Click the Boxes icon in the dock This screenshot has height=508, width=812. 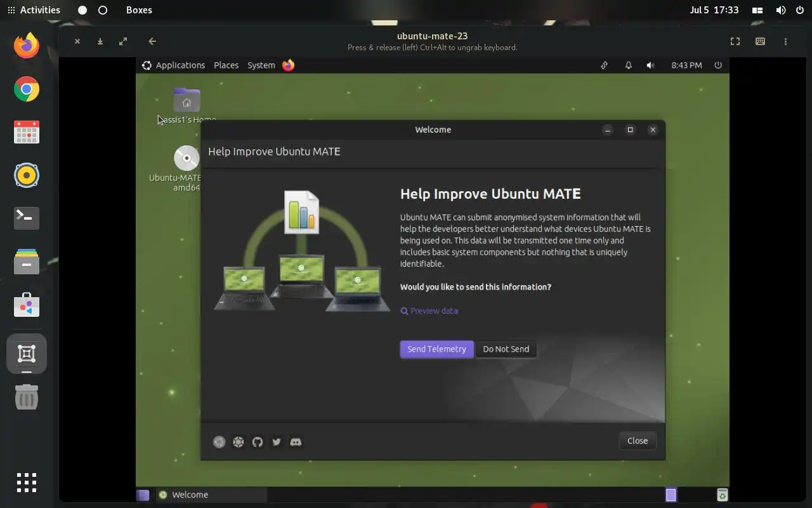coord(27,354)
